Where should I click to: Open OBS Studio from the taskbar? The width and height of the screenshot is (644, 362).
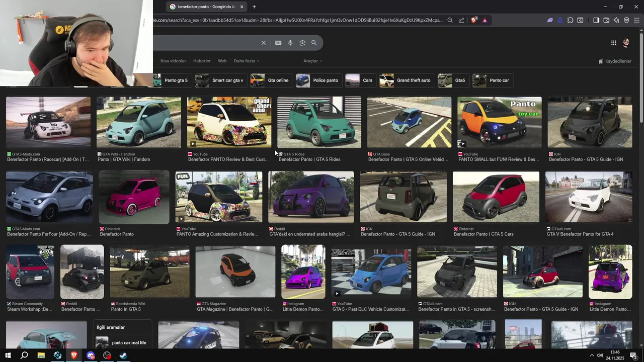[107, 355]
